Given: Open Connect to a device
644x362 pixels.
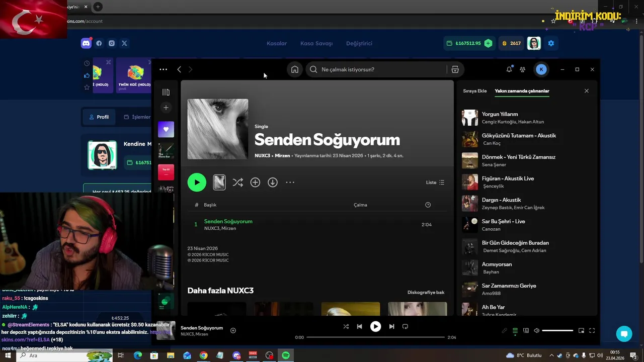Looking at the screenshot, I should (526, 330).
